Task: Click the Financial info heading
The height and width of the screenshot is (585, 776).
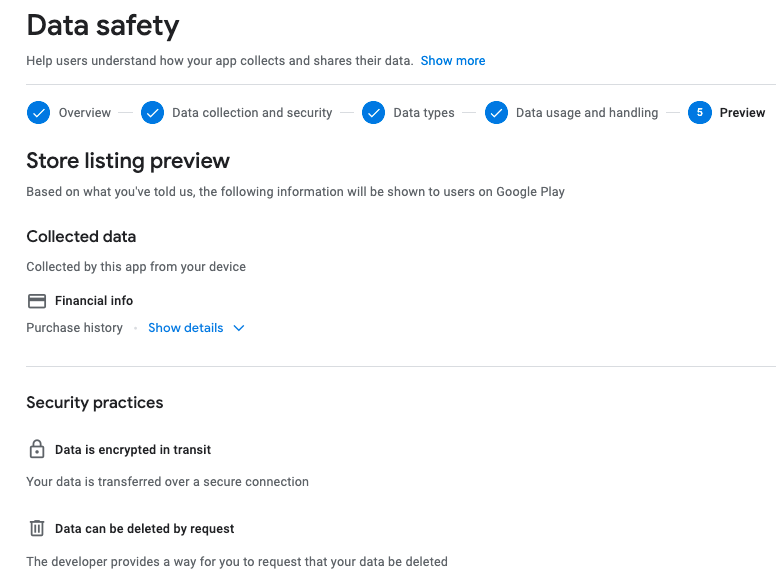Action: tap(94, 301)
